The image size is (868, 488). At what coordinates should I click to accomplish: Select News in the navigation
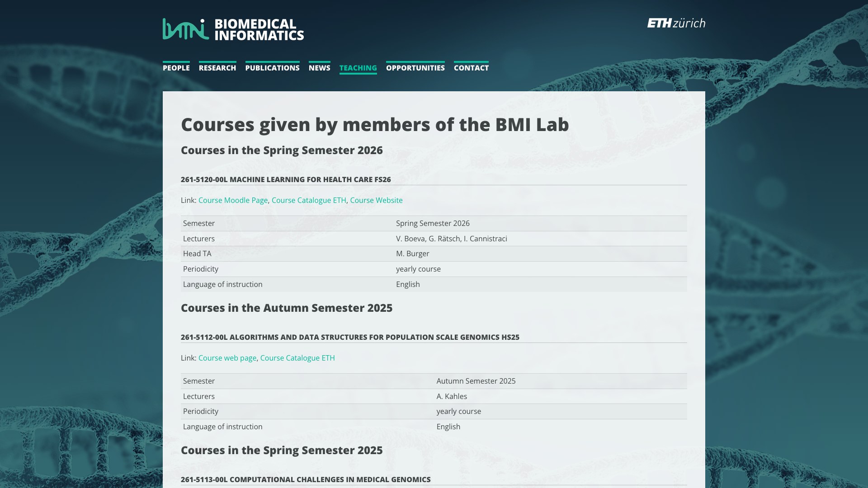[x=320, y=68]
